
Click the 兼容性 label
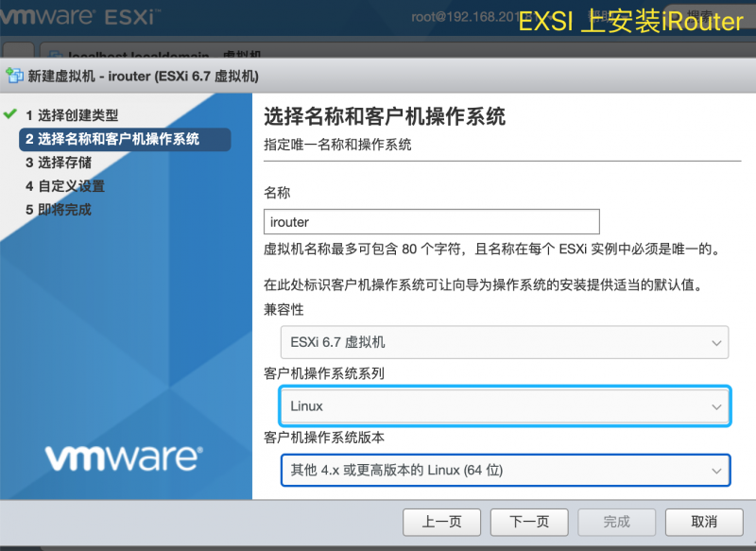(x=284, y=309)
